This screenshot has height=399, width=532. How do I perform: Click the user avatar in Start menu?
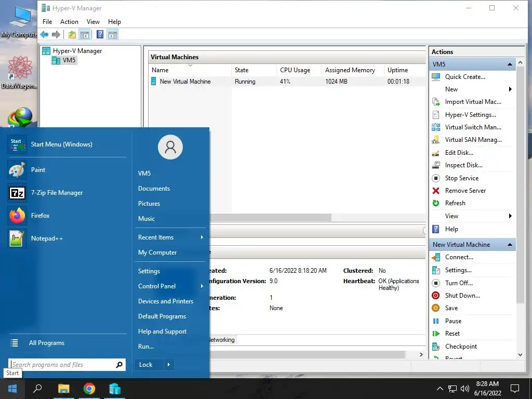(170, 147)
